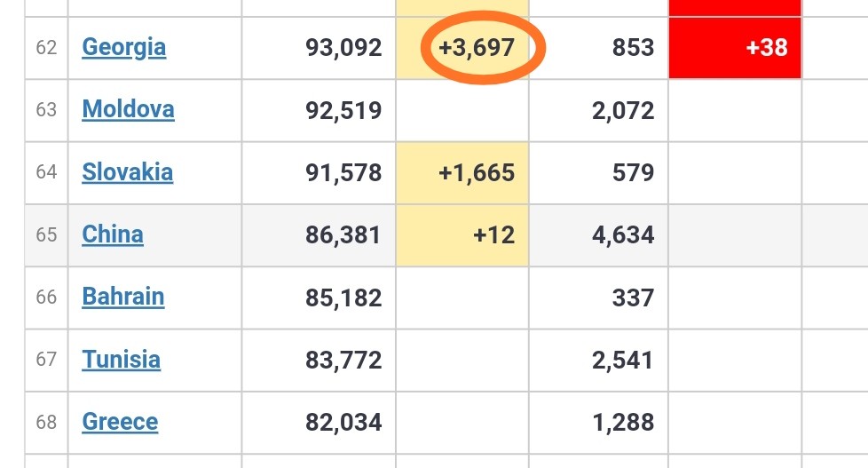The image size is (868, 468).
Task: Open the Greece link
Action: (120, 421)
